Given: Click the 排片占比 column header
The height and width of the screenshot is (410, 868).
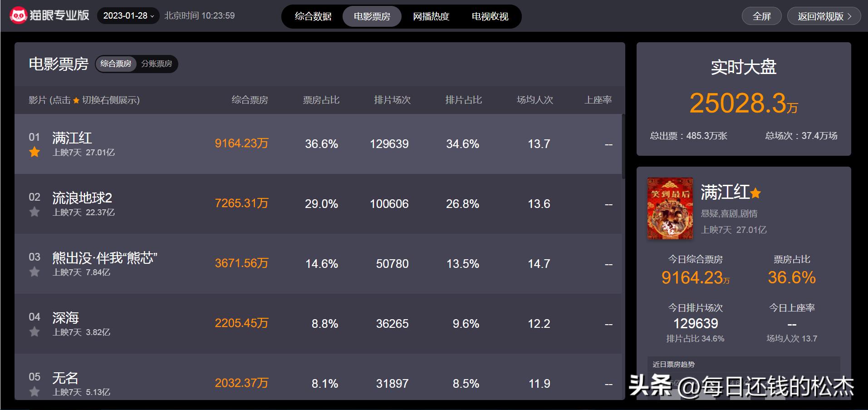Looking at the screenshot, I should 464,100.
